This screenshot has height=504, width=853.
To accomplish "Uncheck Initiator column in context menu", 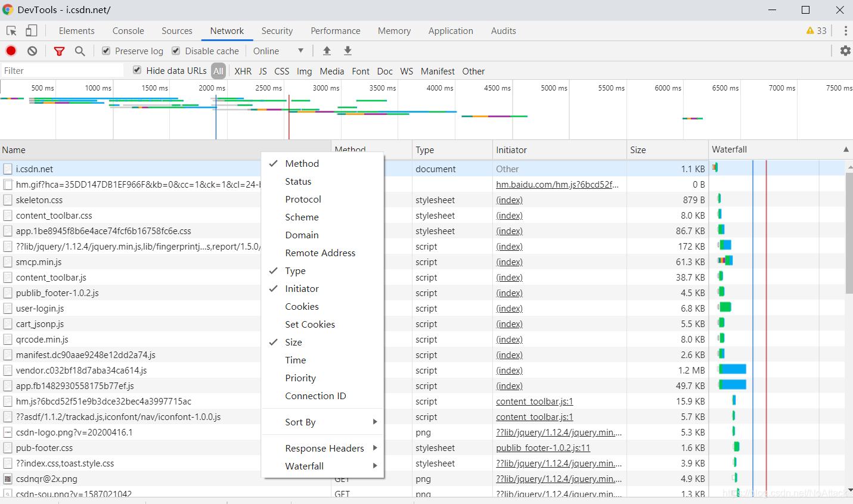I will pyautogui.click(x=322, y=289).
